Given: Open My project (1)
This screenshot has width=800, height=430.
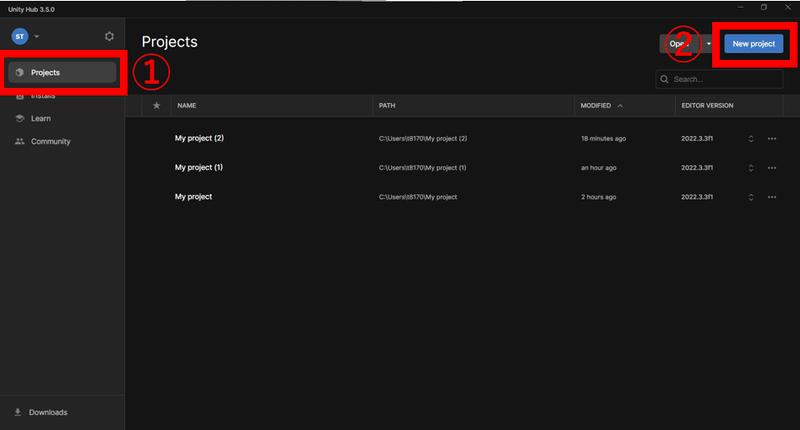Looking at the screenshot, I should tap(199, 167).
